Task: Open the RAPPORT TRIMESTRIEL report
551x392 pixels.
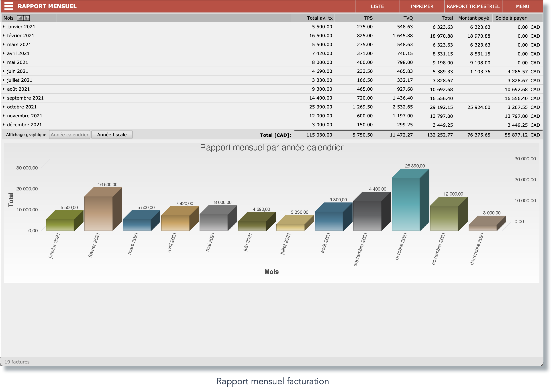Action: tap(473, 6)
